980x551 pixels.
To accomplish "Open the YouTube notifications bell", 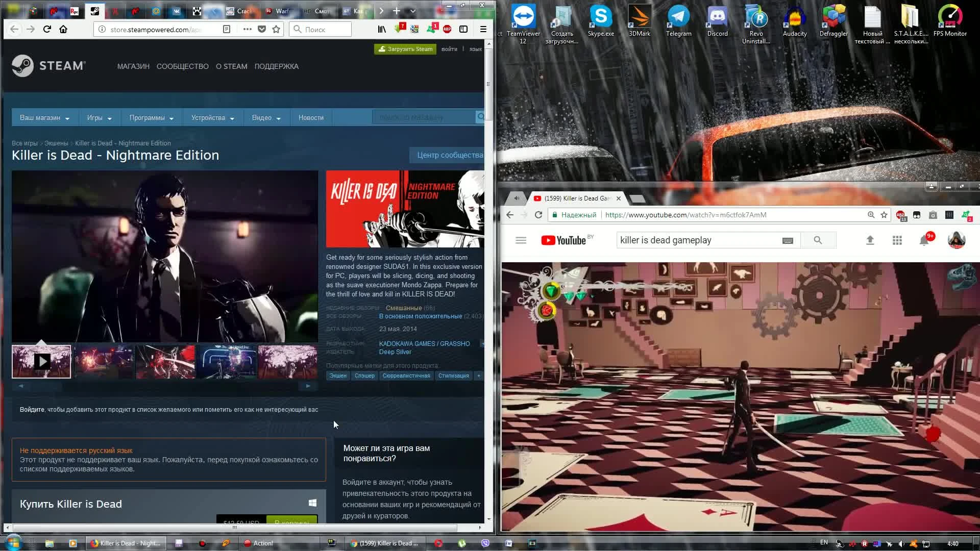I will coord(924,240).
